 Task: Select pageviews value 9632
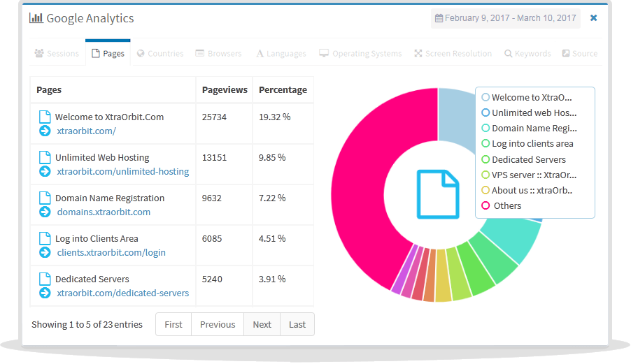(212, 198)
